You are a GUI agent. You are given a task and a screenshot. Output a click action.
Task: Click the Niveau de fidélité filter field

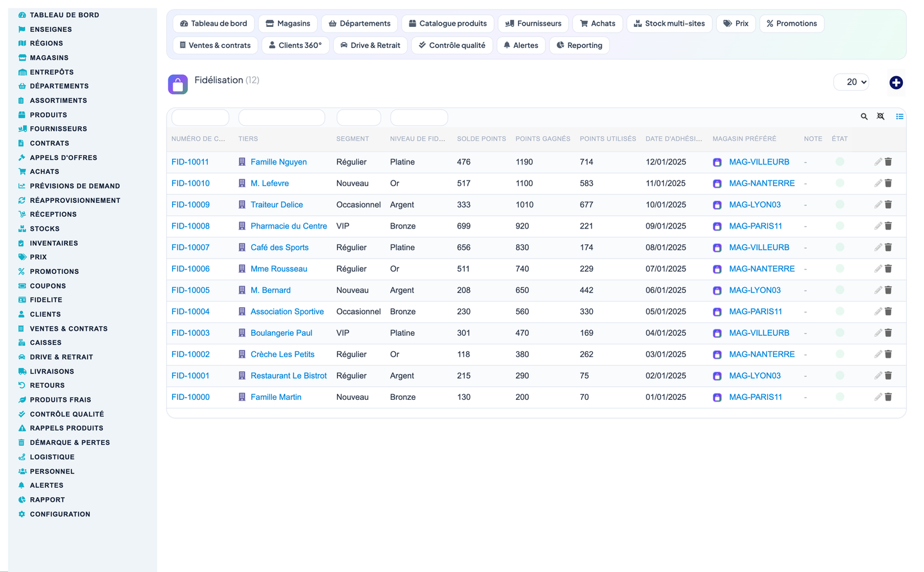point(419,117)
